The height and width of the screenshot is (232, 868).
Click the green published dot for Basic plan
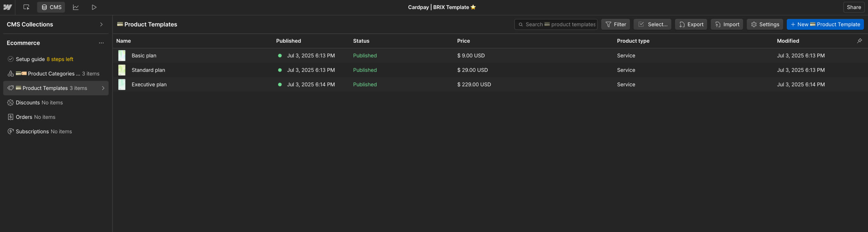[280, 55]
